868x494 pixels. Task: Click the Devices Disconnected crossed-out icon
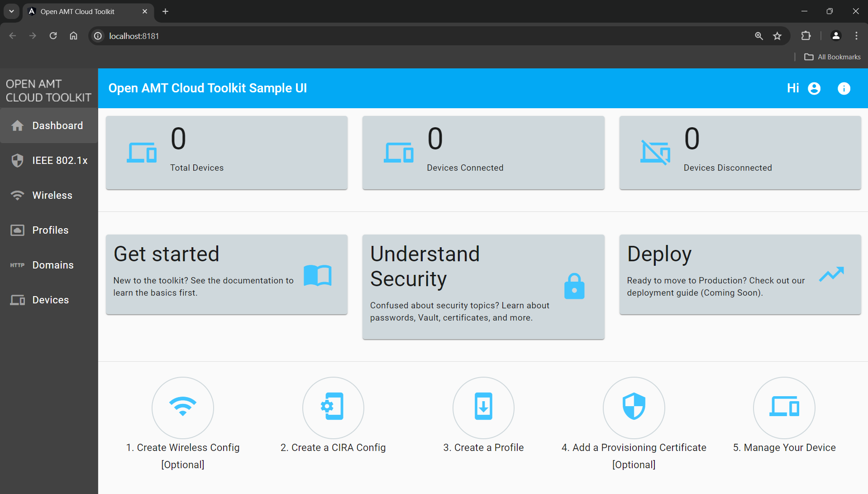coord(655,153)
